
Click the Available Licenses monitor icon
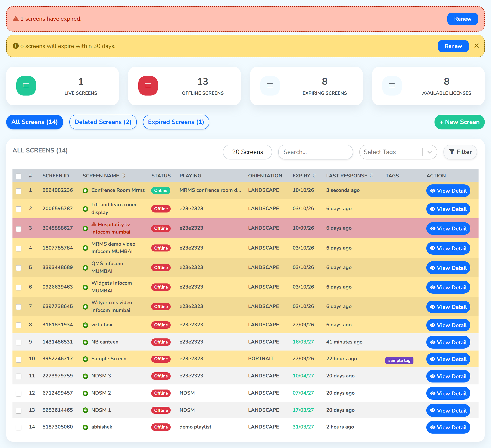pos(392,86)
